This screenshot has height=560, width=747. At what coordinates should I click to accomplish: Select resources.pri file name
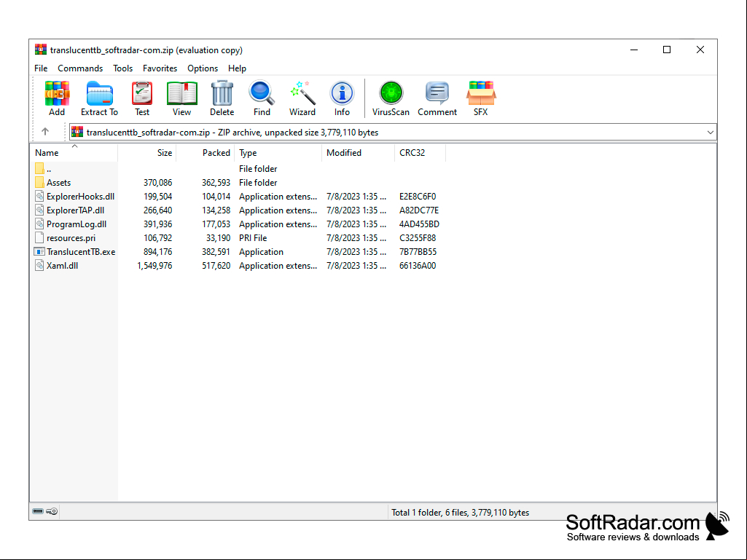[x=71, y=237]
